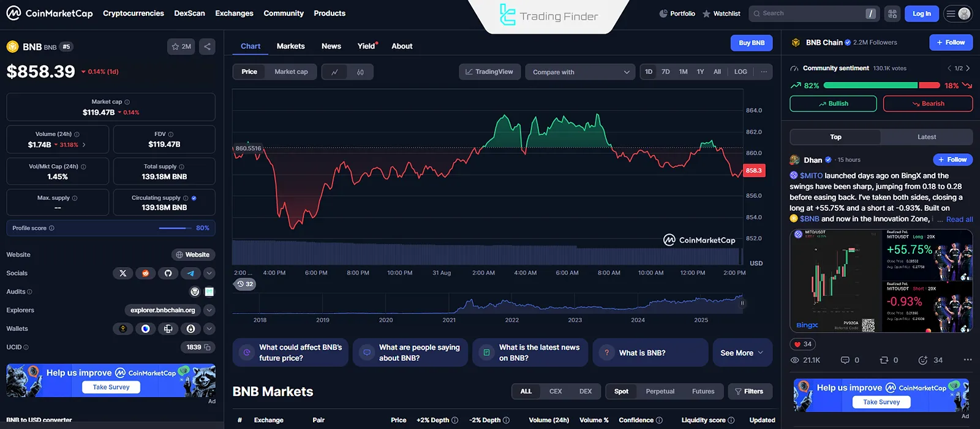Set chart range to 1M
980x429 pixels.
point(683,72)
